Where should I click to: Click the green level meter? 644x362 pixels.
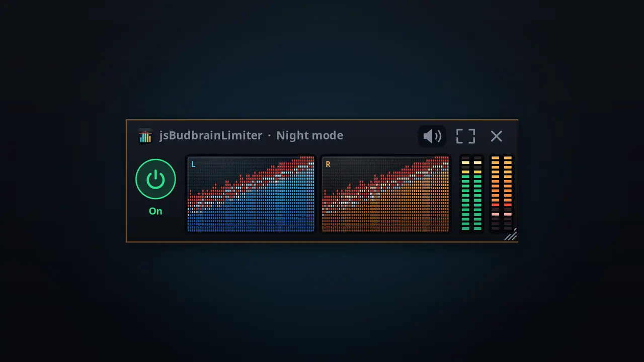[x=471, y=194]
